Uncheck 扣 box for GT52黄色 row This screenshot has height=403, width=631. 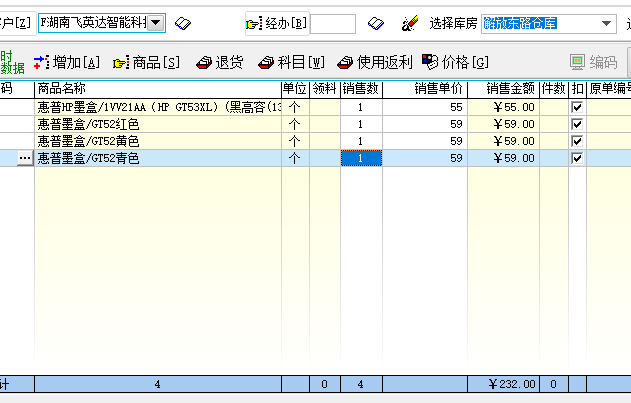[577, 141]
